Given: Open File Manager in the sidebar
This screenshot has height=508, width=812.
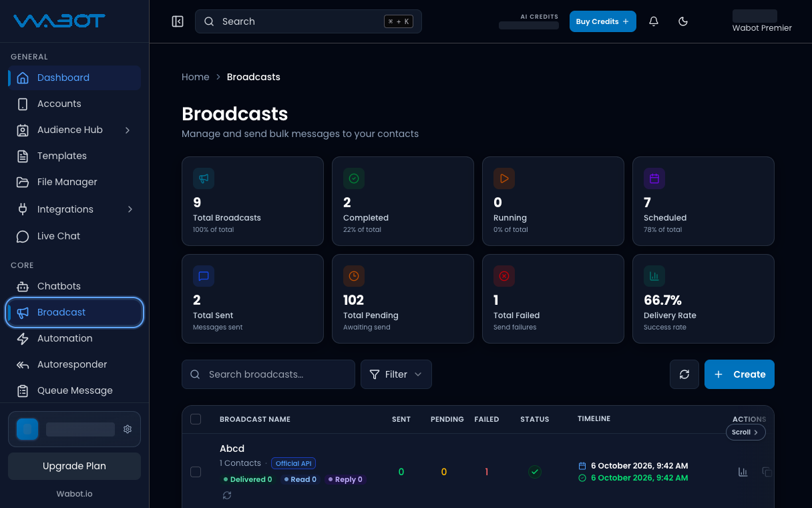Looking at the screenshot, I should 74,182.
